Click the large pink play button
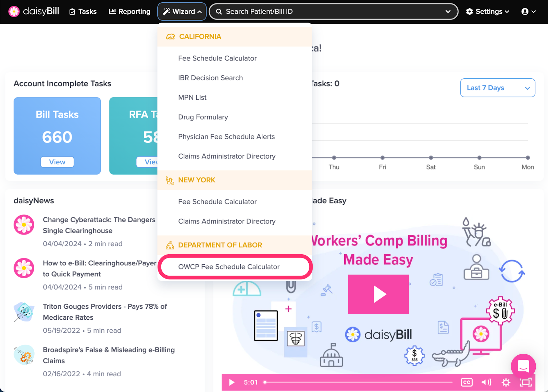 (378, 294)
